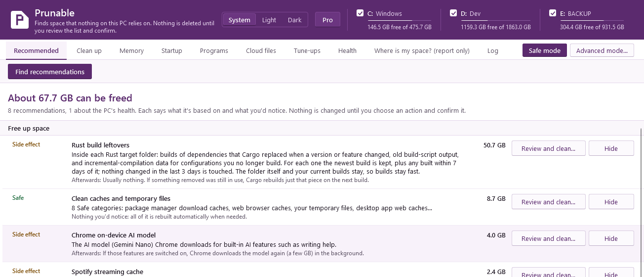Select the Chrome on-device AI model title
This screenshot has width=644, height=277.
[114, 235]
